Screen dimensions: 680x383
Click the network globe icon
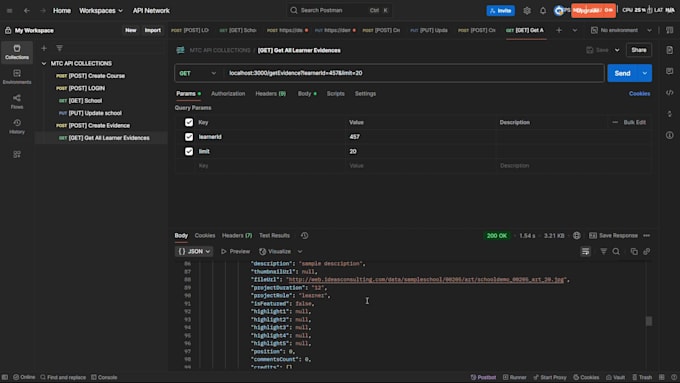576,236
